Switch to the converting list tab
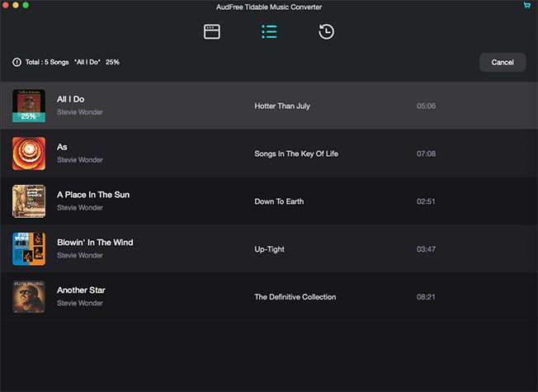The width and height of the screenshot is (538, 392). click(269, 31)
